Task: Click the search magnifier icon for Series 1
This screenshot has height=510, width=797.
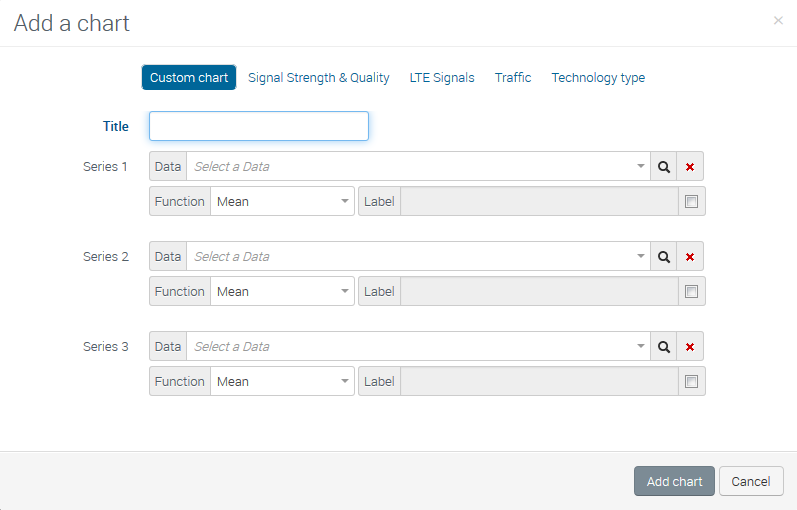Action: 663,167
